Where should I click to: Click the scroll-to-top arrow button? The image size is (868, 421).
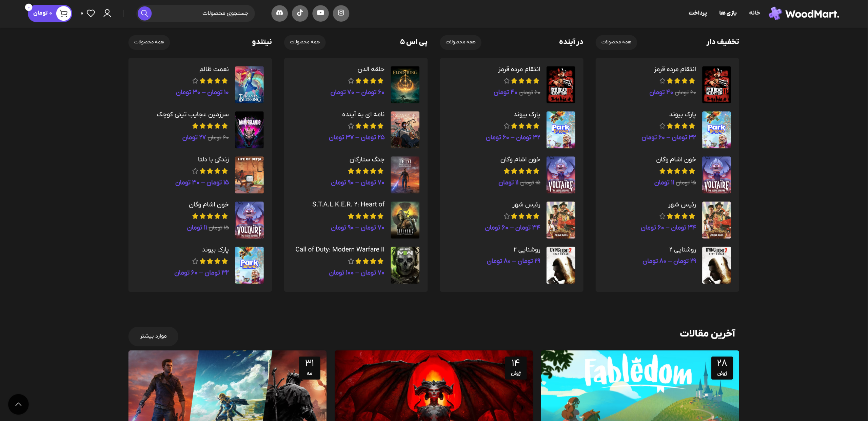(18, 404)
